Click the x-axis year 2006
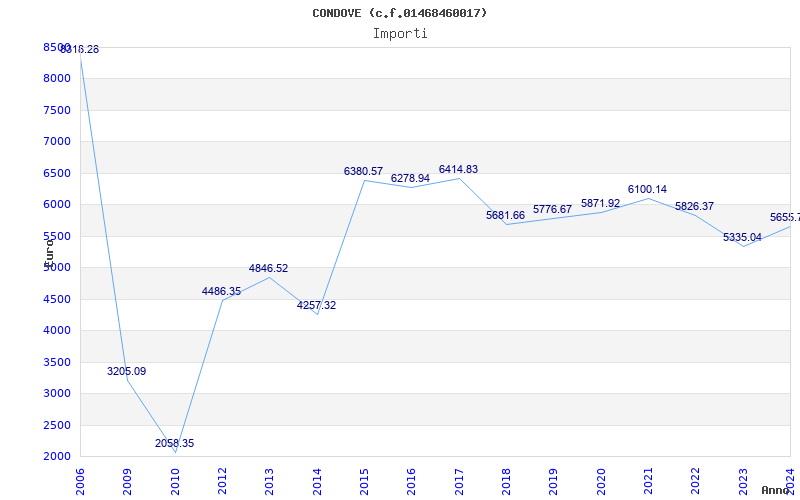 tap(80, 482)
